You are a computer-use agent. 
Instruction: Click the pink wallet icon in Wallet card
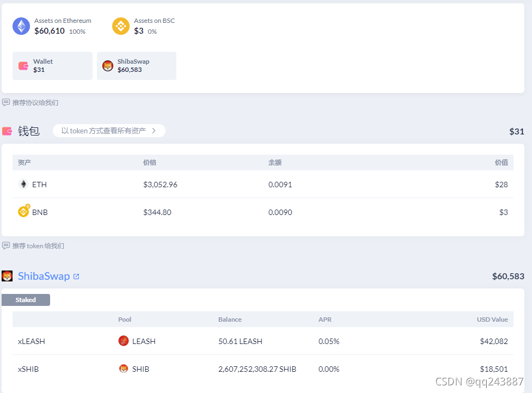pos(23,66)
